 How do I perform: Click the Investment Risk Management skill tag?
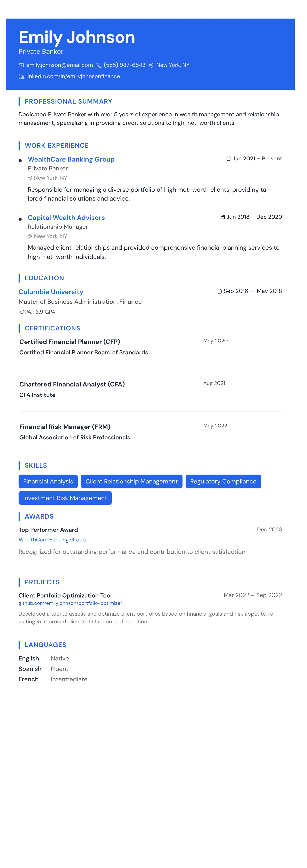click(65, 498)
